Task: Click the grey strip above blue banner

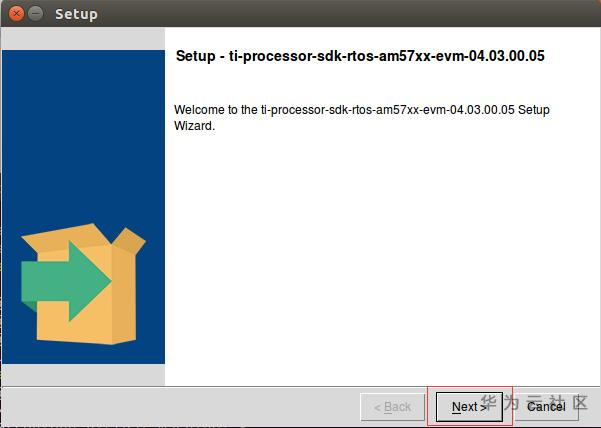Action: [83, 38]
